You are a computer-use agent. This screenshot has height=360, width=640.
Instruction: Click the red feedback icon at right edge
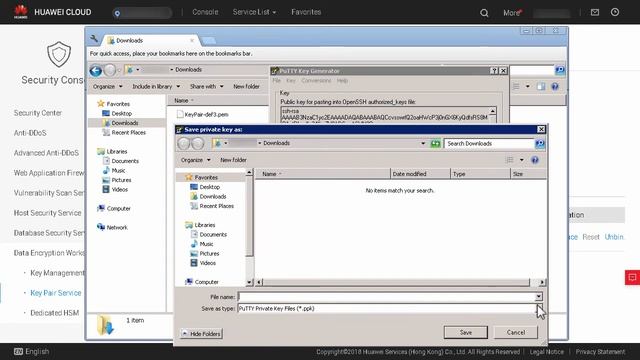click(632, 278)
